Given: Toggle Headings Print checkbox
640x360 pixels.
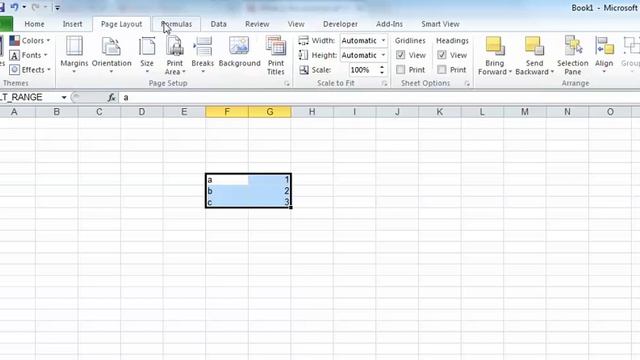Looking at the screenshot, I should 442,69.
